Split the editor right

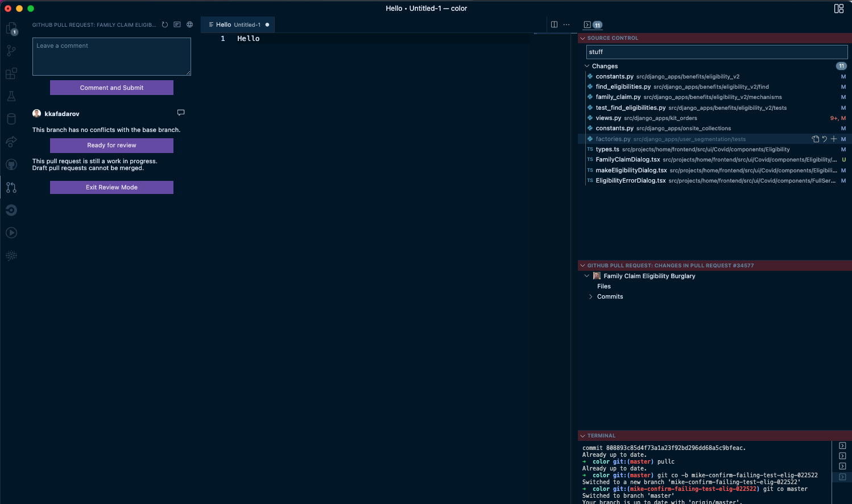click(554, 24)
